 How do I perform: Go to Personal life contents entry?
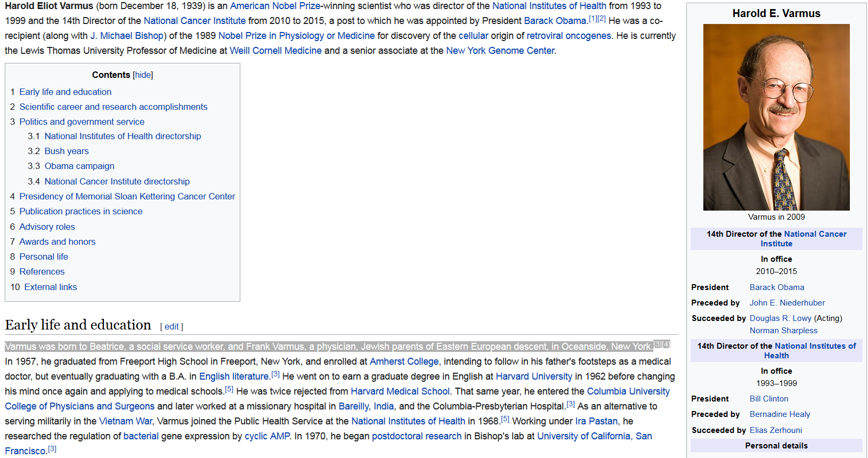click(44, 257)
